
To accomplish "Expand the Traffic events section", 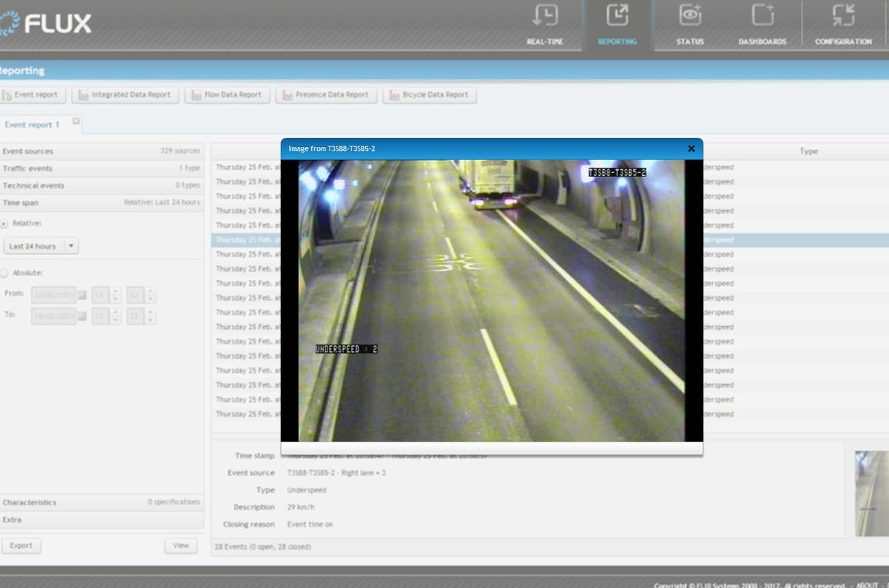I will (x=101, y=168).
